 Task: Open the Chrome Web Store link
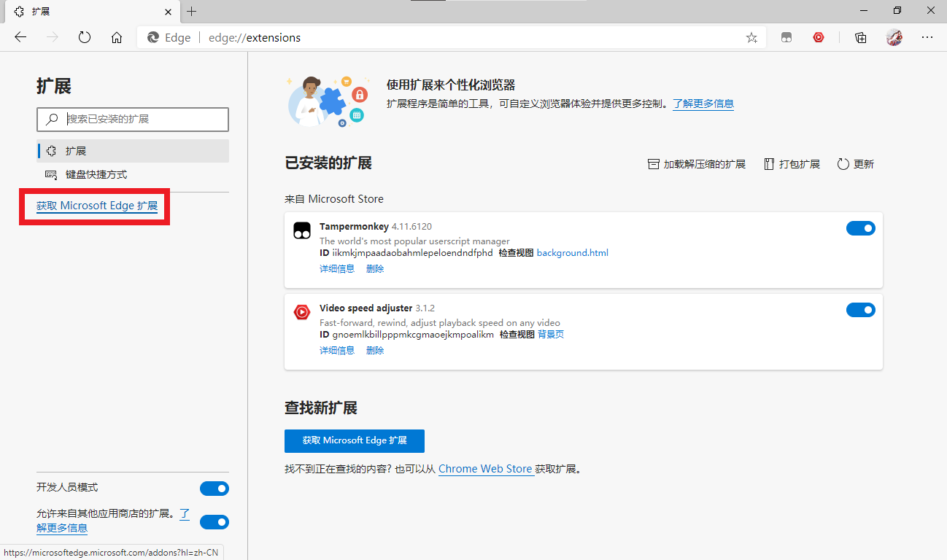click(485, 469)
